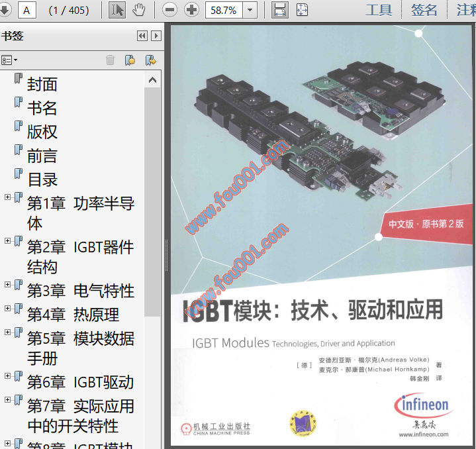The image size is (476, 449).
Task: Expand 第1章 bookmark tree node
Action: [x=7, y=197]
